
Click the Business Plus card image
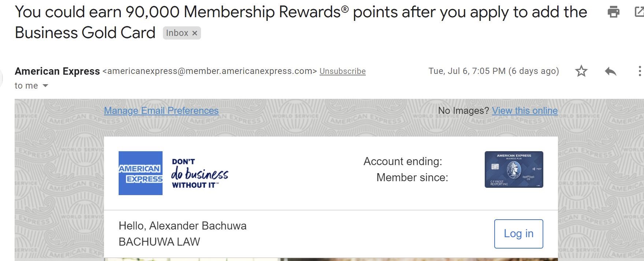[514, 169]
